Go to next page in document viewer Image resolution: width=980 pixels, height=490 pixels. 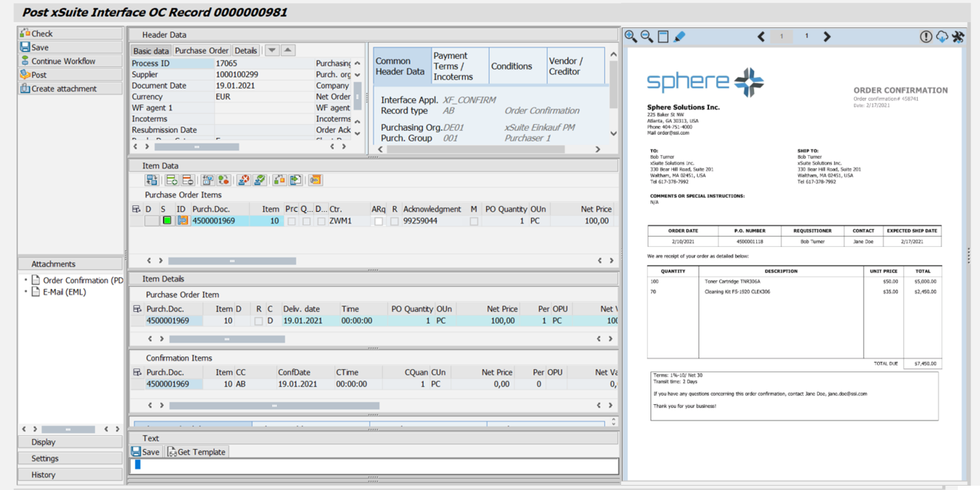point(827,36)
